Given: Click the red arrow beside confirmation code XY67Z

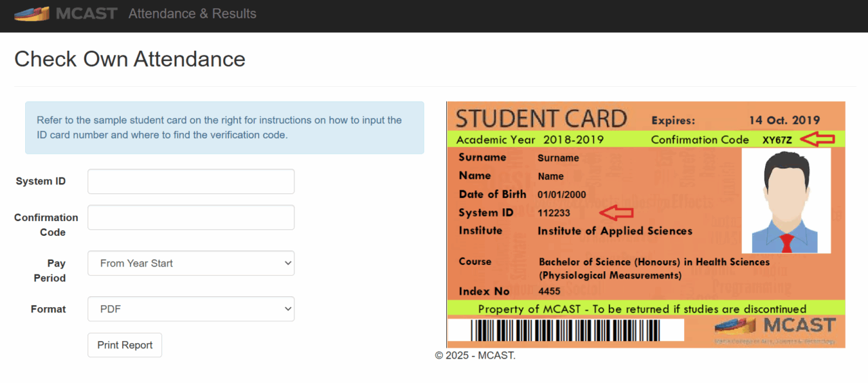Looking at the screenshot, I should click(817, 140).
